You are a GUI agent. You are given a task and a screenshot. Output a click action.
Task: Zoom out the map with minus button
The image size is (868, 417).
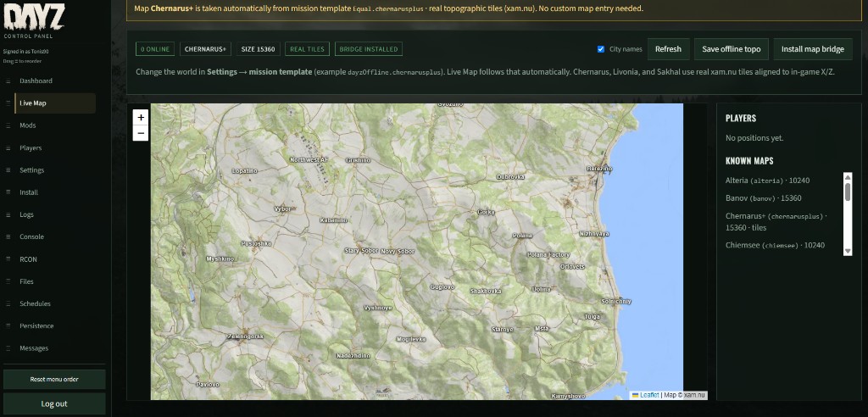tap(141, 133)
